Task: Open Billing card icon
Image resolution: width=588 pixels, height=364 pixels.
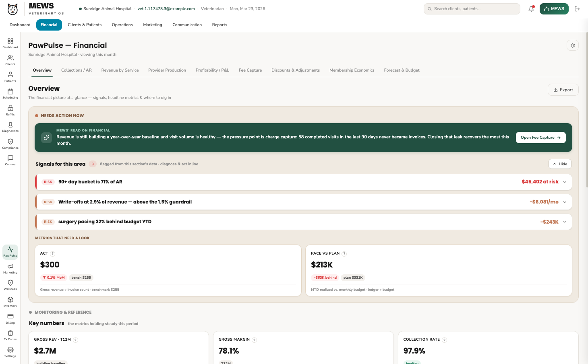Action: point(10,319)
